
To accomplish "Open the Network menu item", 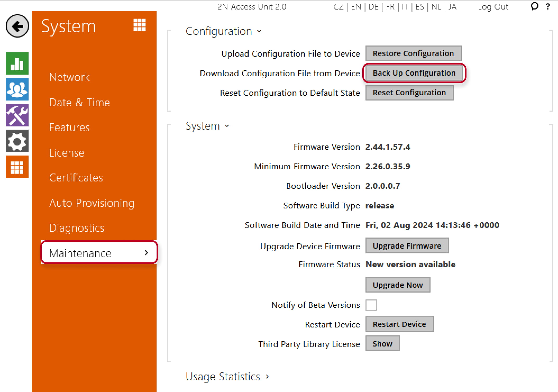I will [69, 77].
